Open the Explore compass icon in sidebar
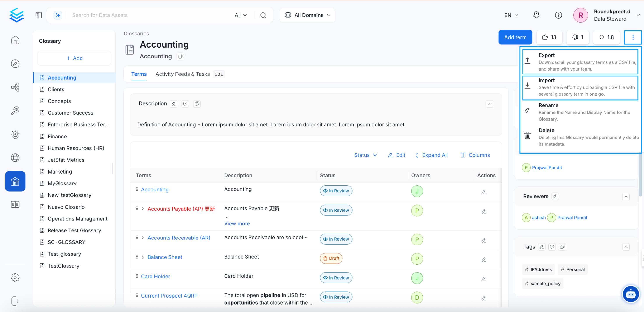 pos(15,64)
